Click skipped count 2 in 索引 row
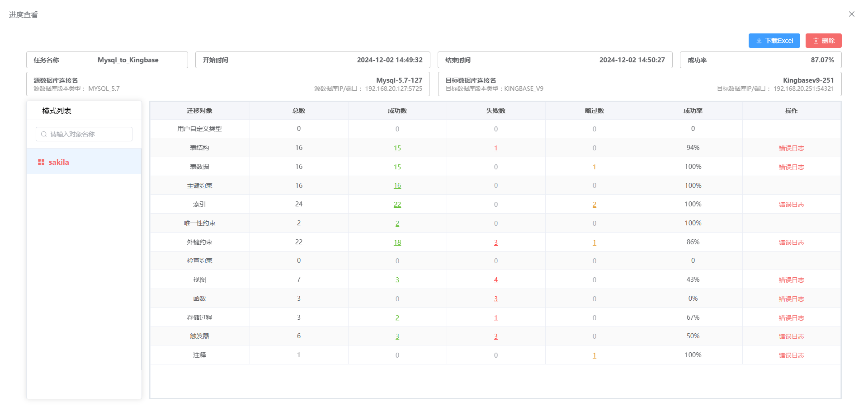 coord(594,205)
